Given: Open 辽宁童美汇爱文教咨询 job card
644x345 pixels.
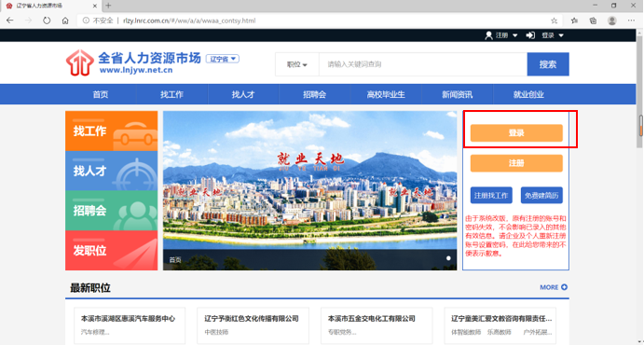Looking at the screenshot, I should (x=500, y=325).
